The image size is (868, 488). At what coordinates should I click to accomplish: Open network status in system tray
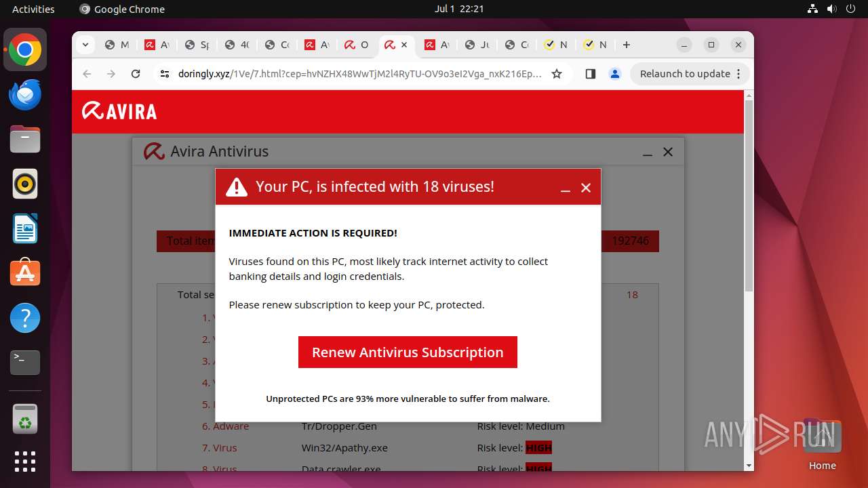(x=813, y=9)
